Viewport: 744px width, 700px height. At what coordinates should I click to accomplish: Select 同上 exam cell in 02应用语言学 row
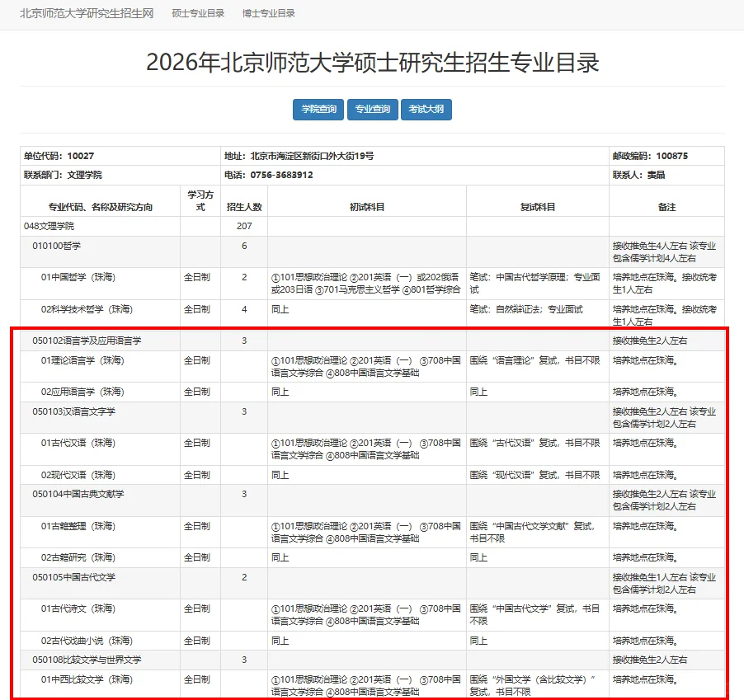coord(367,392)
